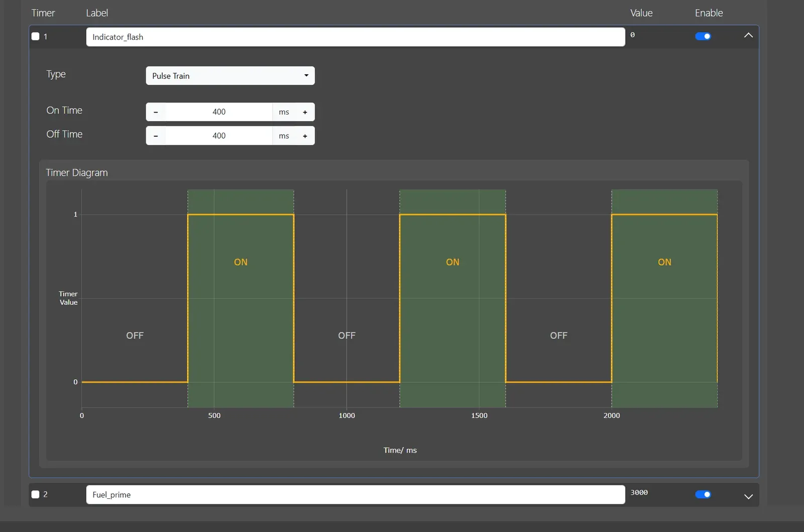Increase Off Time with plus button

(x=305, y=136)
